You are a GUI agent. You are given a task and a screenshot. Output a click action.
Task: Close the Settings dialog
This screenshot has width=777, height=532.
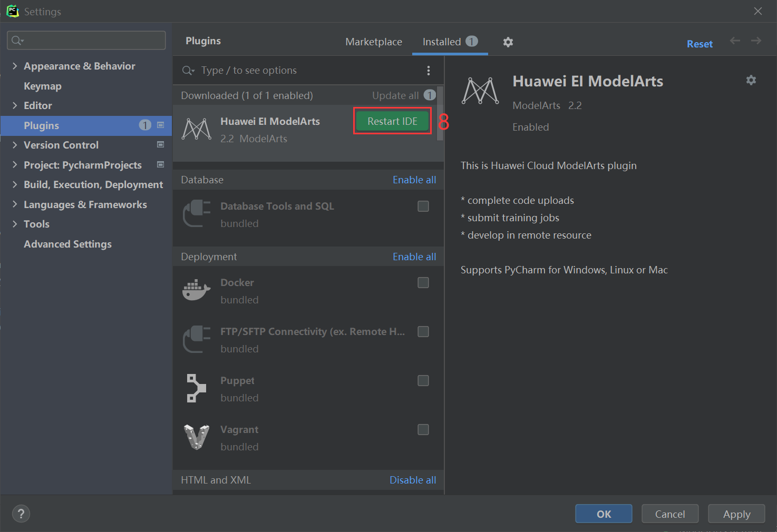click(x=758, y=11)
